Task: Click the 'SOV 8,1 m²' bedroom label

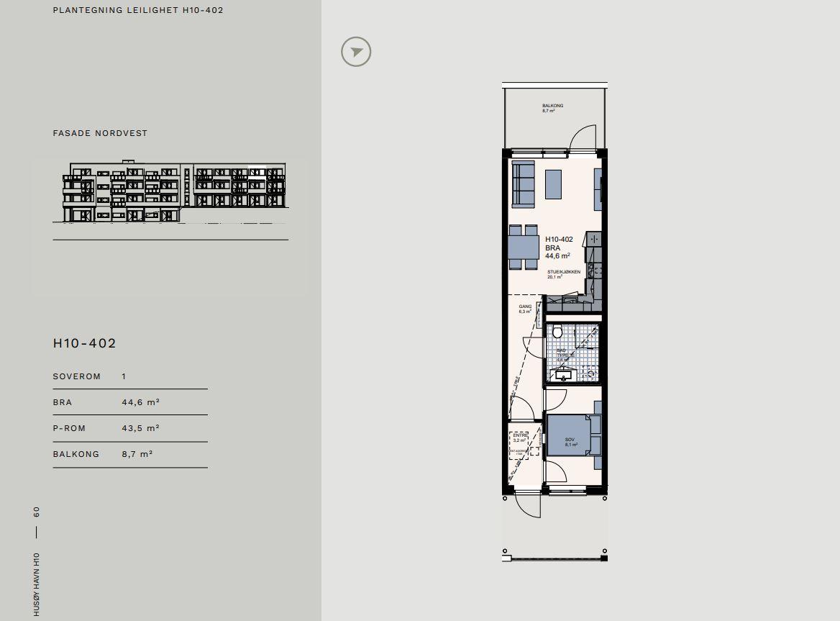Action: [570, 442]
